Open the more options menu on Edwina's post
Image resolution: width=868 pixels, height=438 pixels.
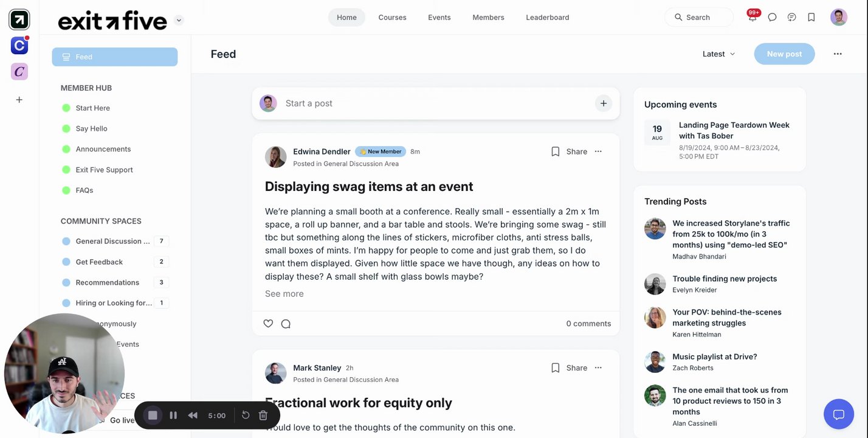tap(598, 151)
